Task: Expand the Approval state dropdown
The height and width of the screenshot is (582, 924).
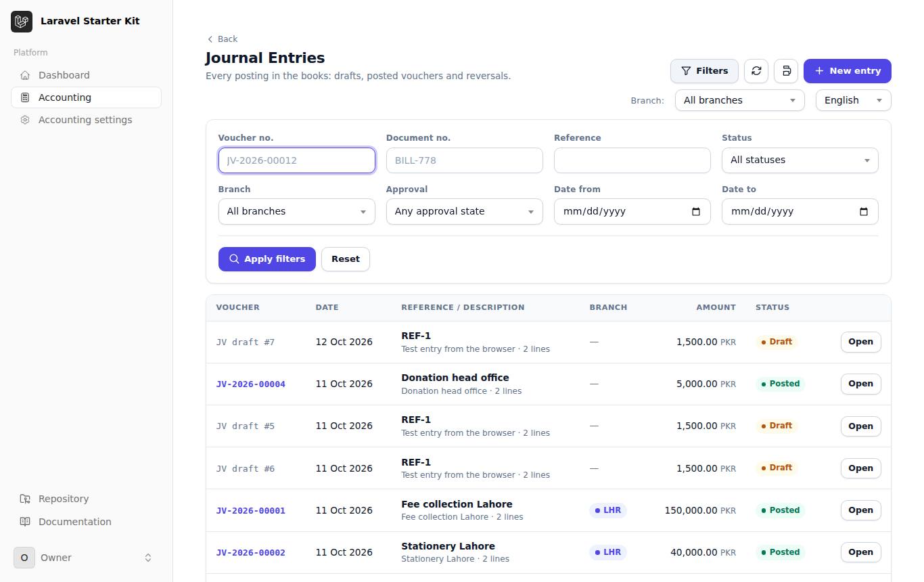Action: 465,211
